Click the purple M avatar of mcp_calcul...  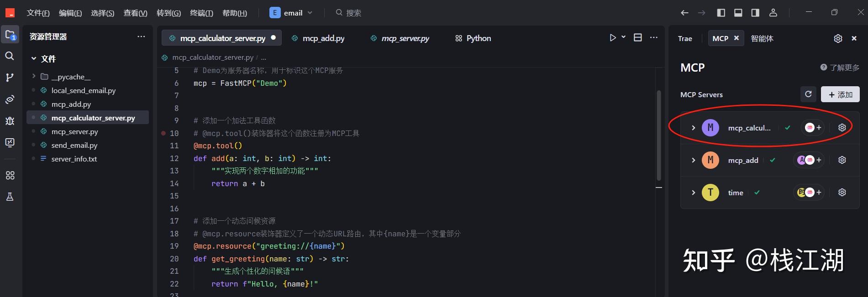pos(710,128)
